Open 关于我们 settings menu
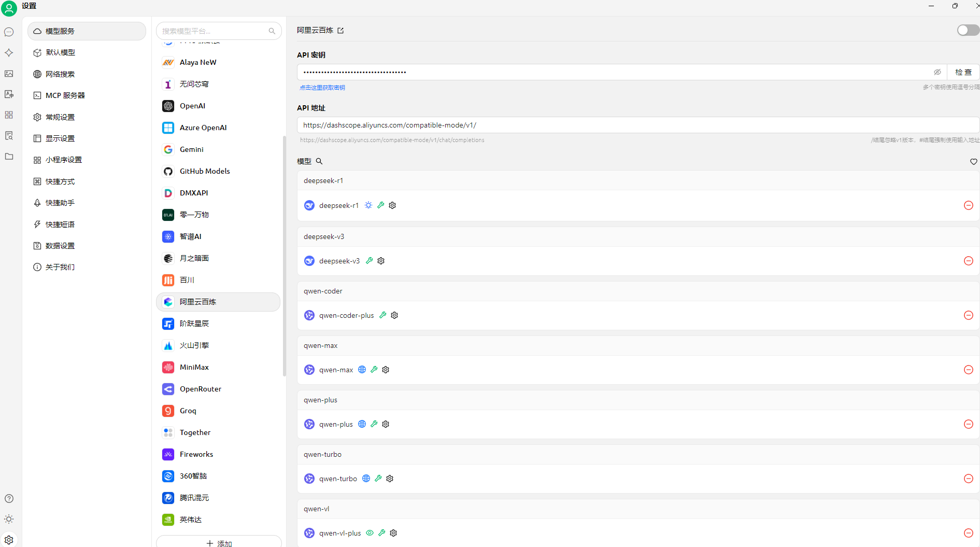 tap(87, 267)
